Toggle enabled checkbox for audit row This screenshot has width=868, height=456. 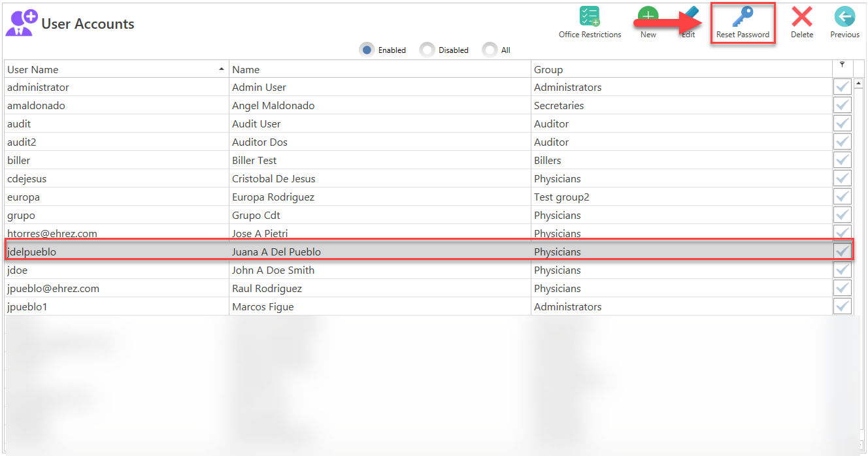click(x=843, y=123)
